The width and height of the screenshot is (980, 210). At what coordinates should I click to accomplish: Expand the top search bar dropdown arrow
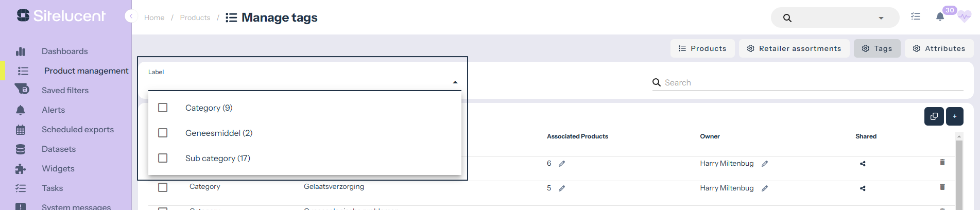(881, 18)
